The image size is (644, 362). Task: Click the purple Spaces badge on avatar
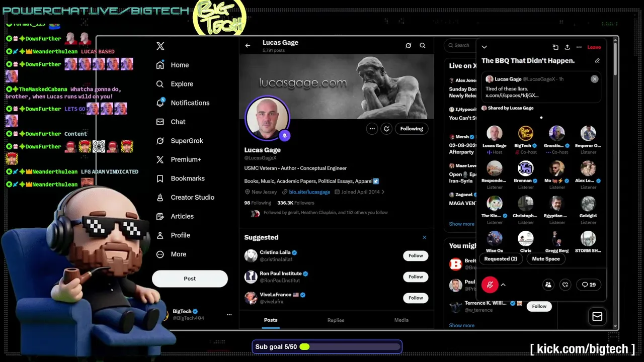pyautogui.click(x=285, y=136)
